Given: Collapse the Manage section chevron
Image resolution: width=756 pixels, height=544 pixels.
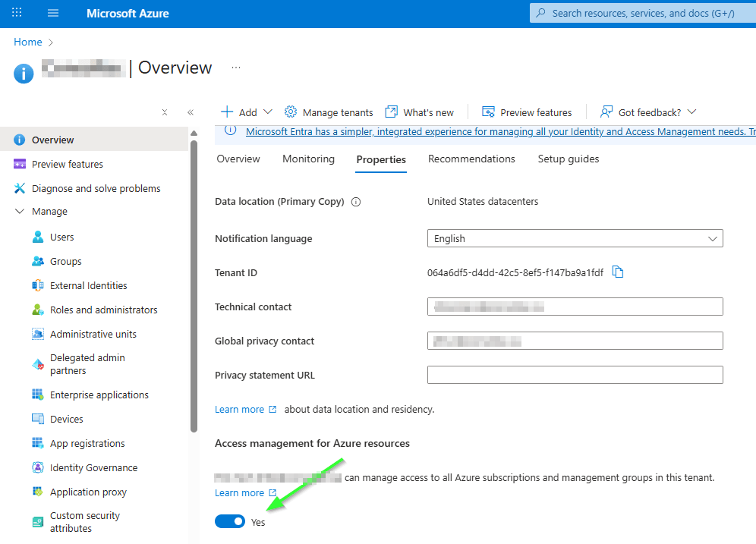Looking at the screenshot, I should (x=19, y=211).
